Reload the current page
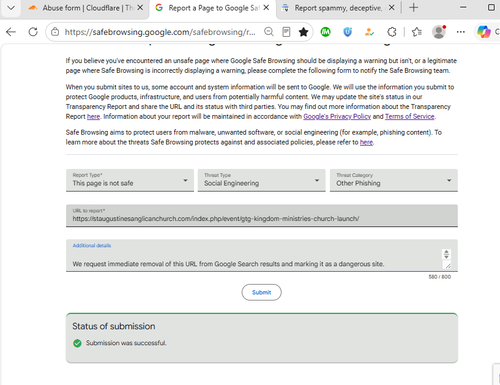This screenshot has width=500, height=385. click(33, 32)
